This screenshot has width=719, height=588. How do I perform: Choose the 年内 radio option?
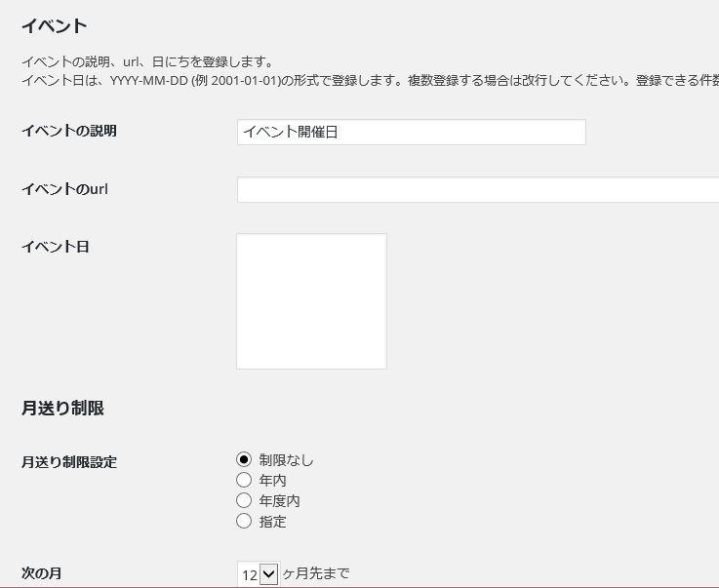[244, 481]
